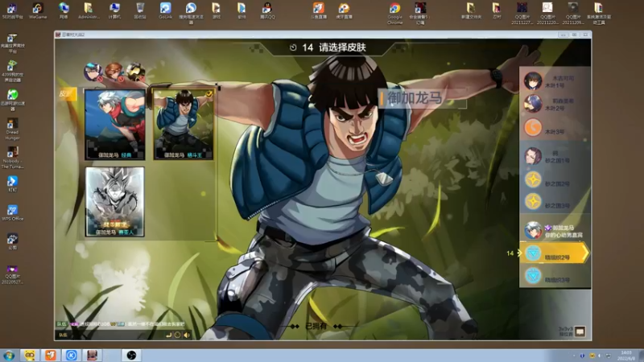
Task: Open the 4399 desktop shortcut
Action: click(x=12, y=71)
